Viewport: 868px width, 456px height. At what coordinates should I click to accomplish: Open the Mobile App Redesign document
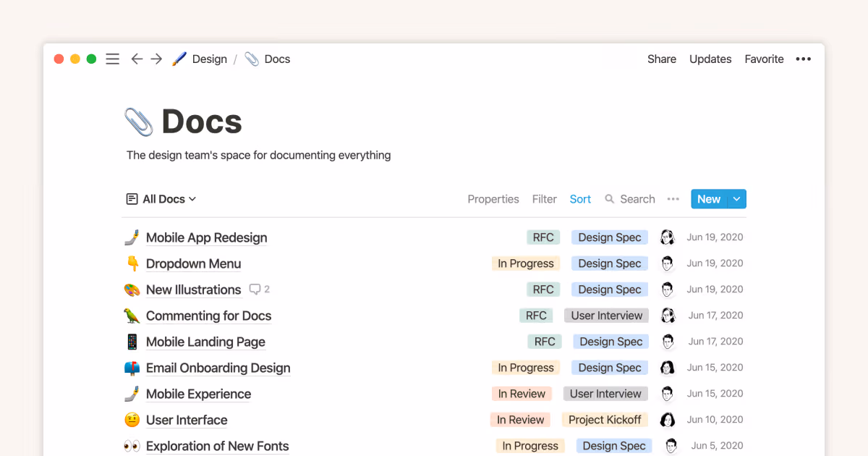coord(206,237)
